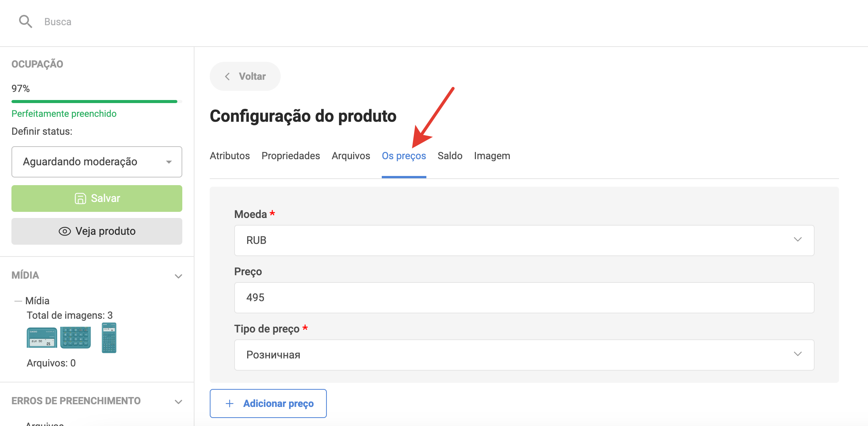Go to the Saldo tab
Image resolution: width=868 pixels, height=426 pixels.
450,156
